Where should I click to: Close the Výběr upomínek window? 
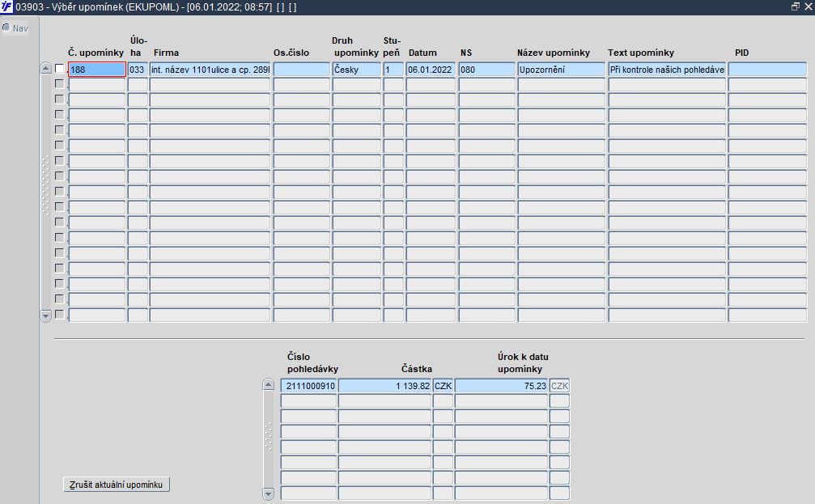[x=809, y=6]
